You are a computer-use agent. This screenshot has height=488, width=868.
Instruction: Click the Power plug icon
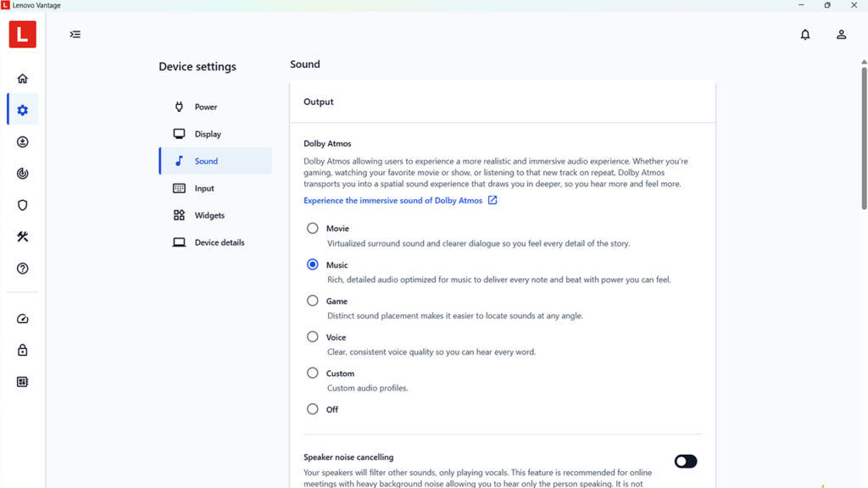(179, 107)
